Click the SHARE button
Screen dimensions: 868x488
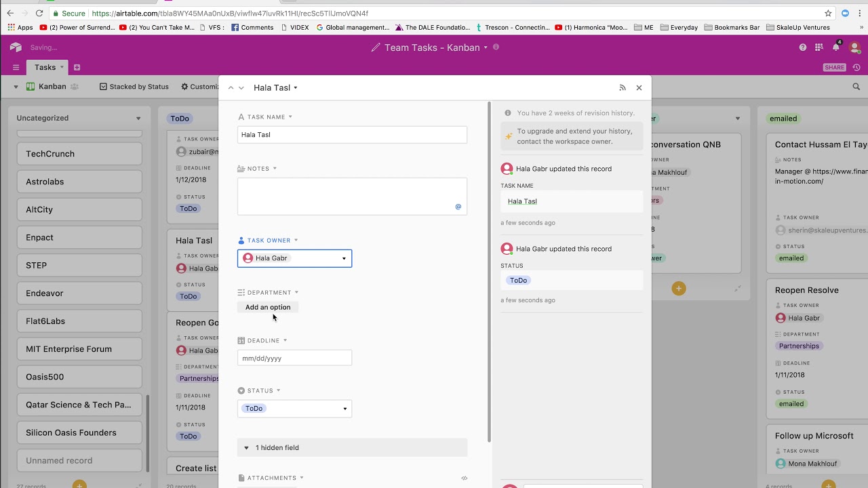(835, 67)
